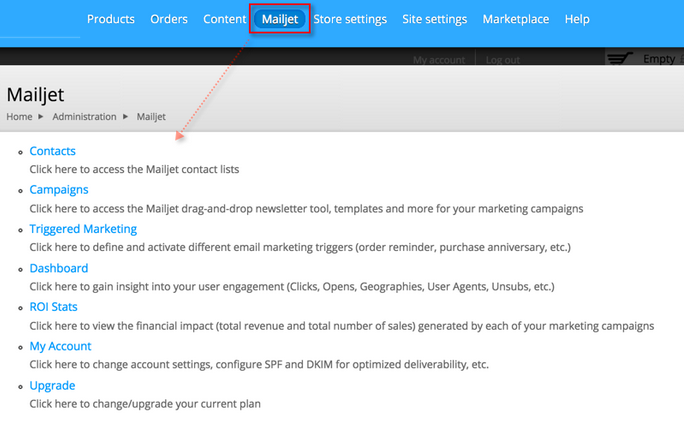Go to the Marketplace menu
This screenshot has height=424, width=684.
(516, 19)
